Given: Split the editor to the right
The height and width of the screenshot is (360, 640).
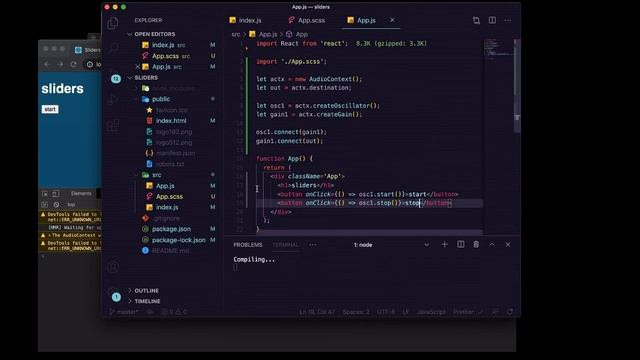Looking at the screenshot, I should coord(492,20).
